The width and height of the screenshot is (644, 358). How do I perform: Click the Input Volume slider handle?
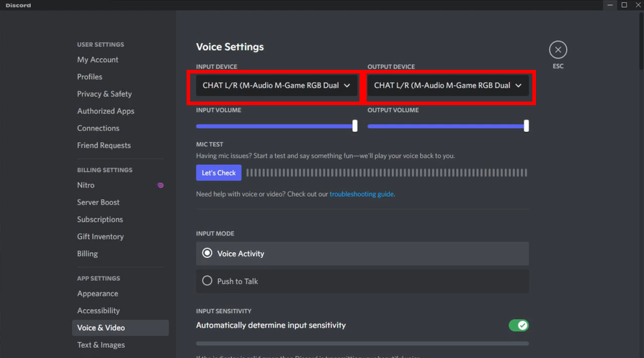(355, 126)
